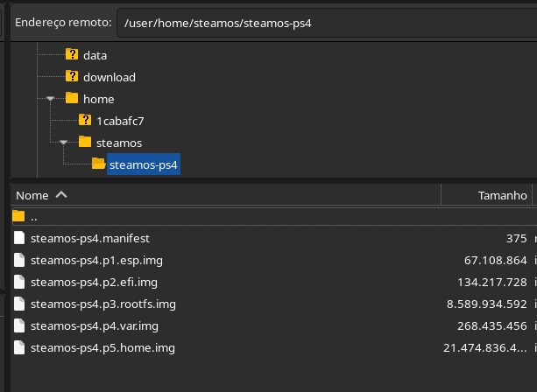Image resolution: width=537 pixels, height=392 pixels.
Task: Click file icon of steamos-ps4.p5.home.img
Action: pos(19,347)
